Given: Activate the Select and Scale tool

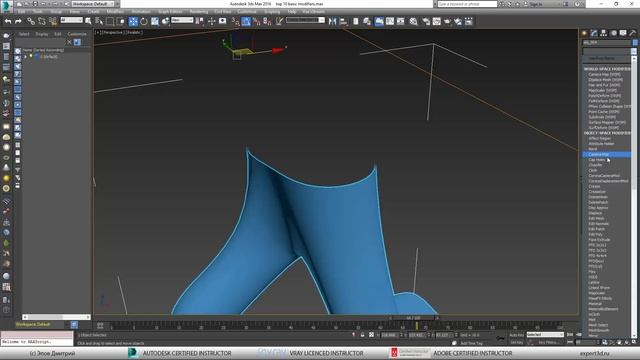Looking at the screenshot, I should (x=155, y=21).
